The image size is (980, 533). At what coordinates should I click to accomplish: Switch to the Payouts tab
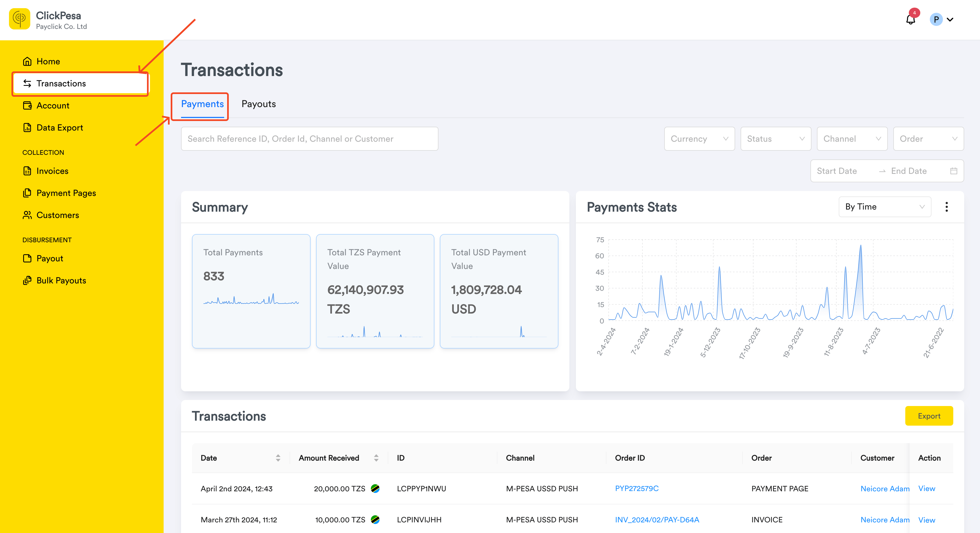(x=259, y=104)
